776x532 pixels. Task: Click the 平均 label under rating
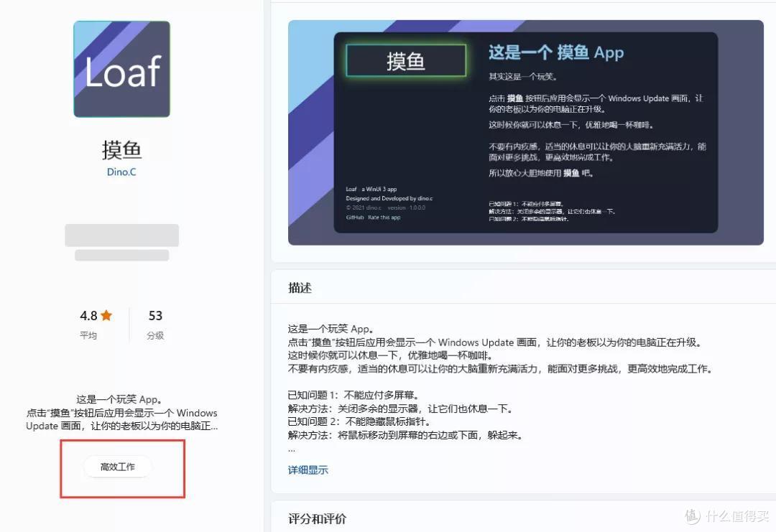88,335
